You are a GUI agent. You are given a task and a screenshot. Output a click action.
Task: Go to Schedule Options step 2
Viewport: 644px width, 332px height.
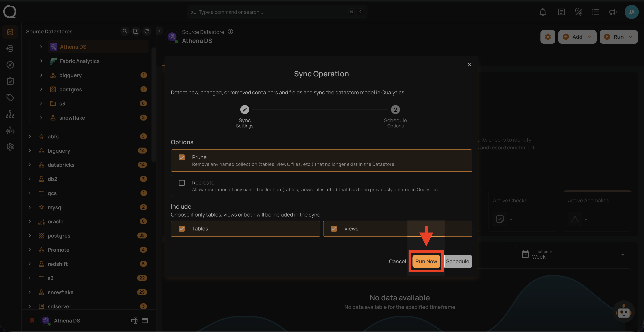point(395,110)
